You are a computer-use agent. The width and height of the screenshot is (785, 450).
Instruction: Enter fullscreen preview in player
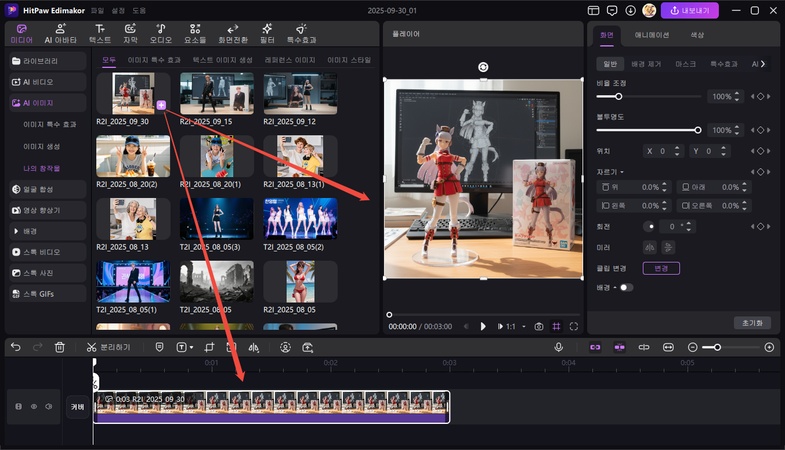(574, 326)
